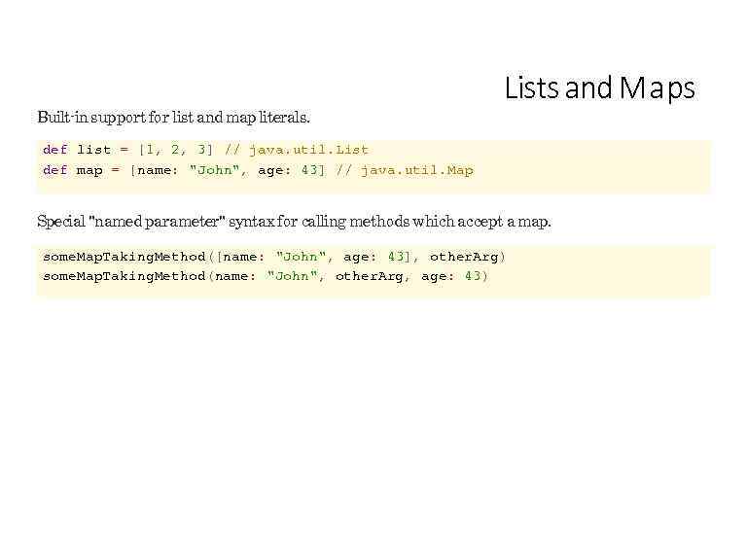Image resolution: width=747 pixels, height=560 pixels.
Task: Click the sentence 'Built-in support for list and map literals.'
Action: (x=173, y=117)
